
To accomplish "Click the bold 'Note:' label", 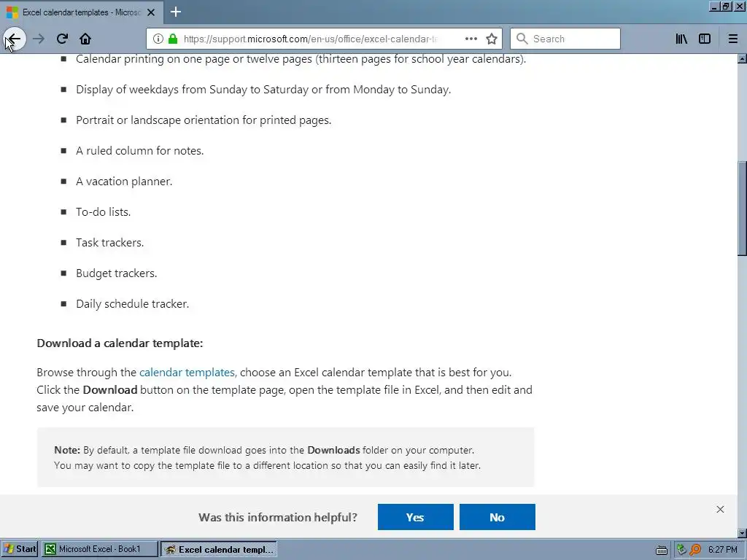I will tap(67, 450).
